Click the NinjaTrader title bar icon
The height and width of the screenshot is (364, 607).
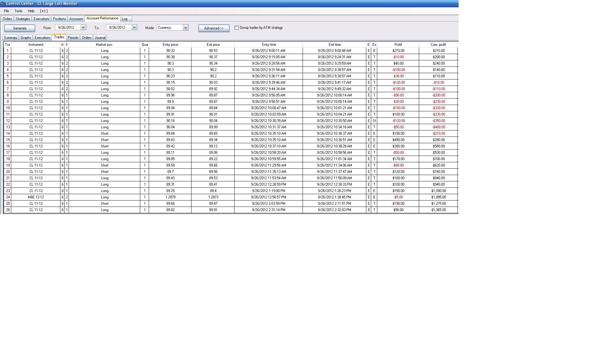[3, 3]
